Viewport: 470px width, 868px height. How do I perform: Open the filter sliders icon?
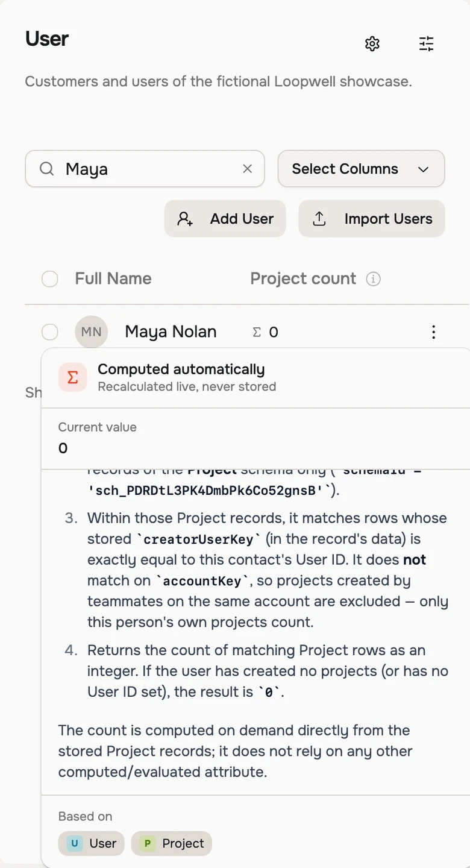point(427,44)
